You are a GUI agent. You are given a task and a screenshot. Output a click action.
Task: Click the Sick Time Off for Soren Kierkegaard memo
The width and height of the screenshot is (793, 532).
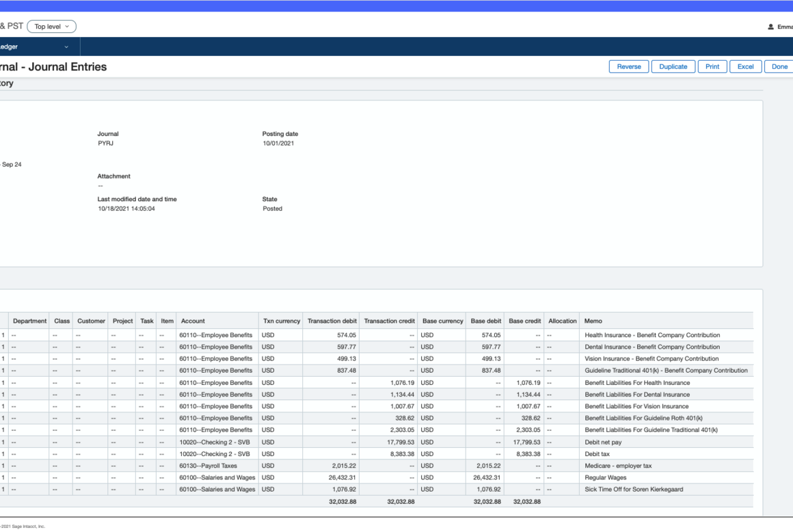pos(633,490)
